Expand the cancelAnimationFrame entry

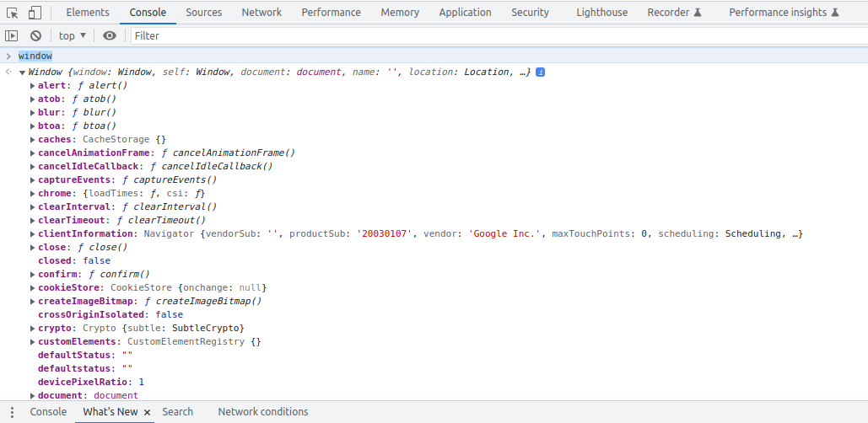pyautogui.click(x=33, y=153)
